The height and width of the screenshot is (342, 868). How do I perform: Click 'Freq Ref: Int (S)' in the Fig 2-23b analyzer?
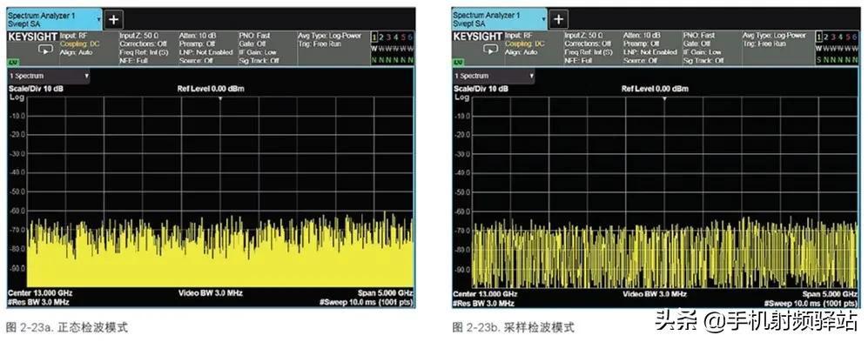588,52
